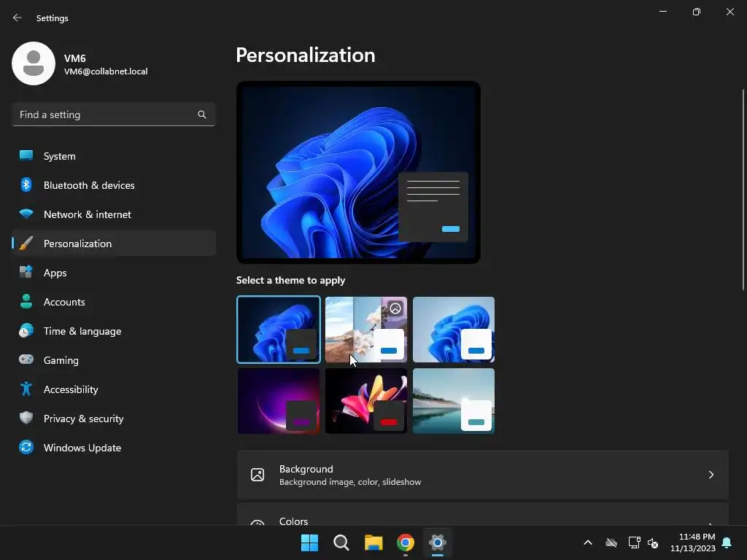Select the Accessibility label
Image resolution: width=747 pixels, height=560 pixels.
coord(71,389)
